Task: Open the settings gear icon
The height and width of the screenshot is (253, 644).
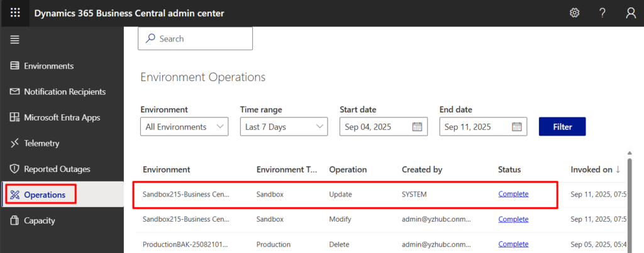Action: tap(574, 13)
